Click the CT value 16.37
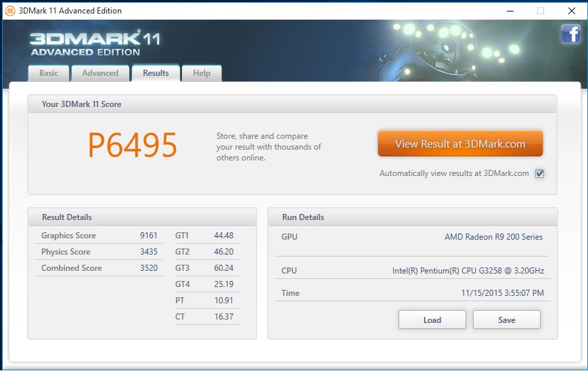Screen dimensions: 588x371 pos(224,317)
